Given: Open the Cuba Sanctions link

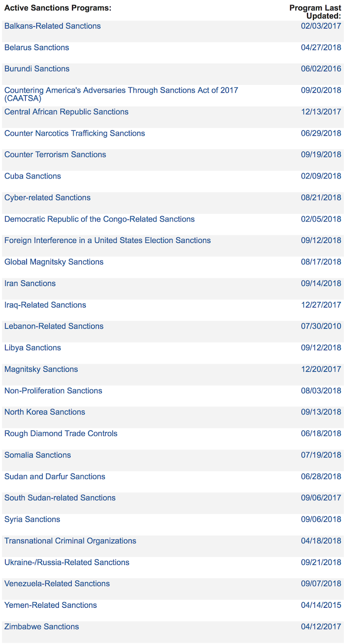Looking at the screenshot, I should [x=33, y=176].
